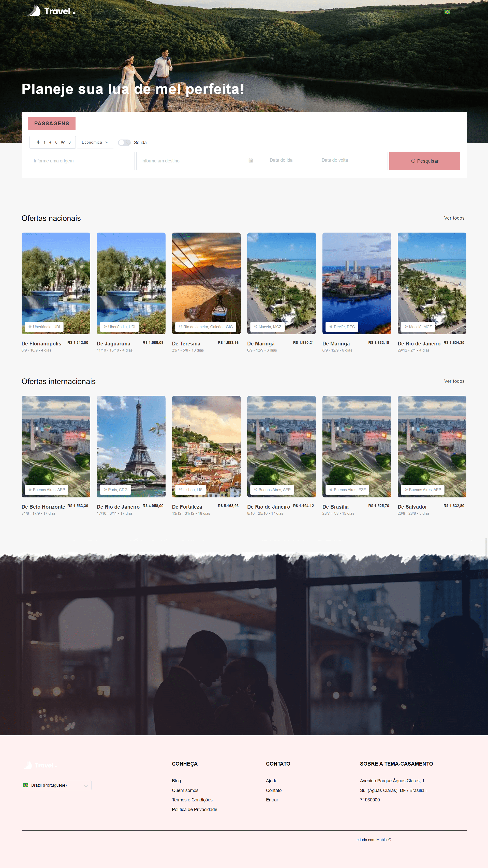
Task: Open the Política de Privacidade footer link
Action: pos(195,809)
